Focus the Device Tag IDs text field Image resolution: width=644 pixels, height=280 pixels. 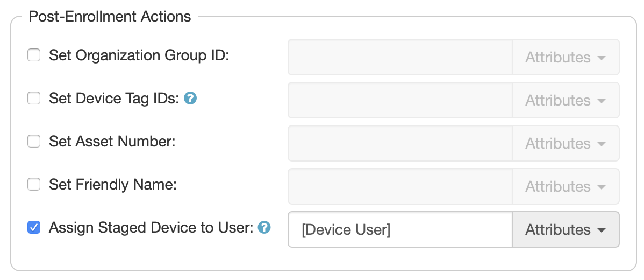coord(400,100)
